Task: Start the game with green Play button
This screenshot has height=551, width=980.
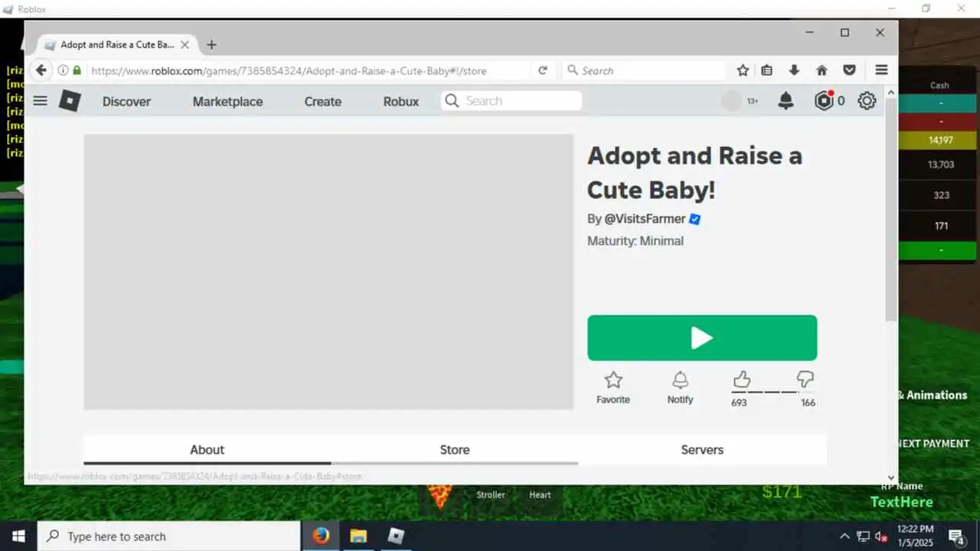Action: coord(702,337)
